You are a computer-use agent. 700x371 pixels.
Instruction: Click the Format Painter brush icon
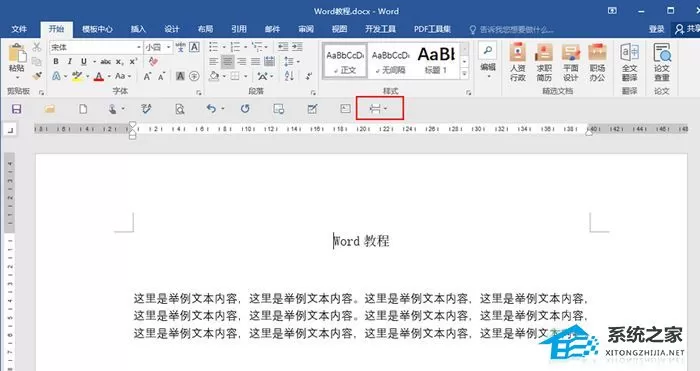pyautogui.click(x=37, y=76)
